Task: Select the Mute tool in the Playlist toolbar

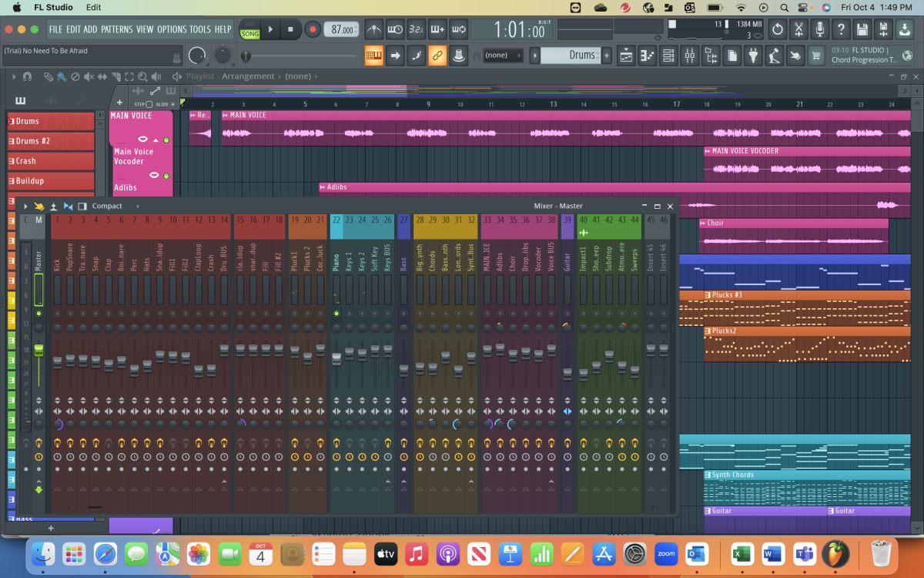Action: click(89, 76)
